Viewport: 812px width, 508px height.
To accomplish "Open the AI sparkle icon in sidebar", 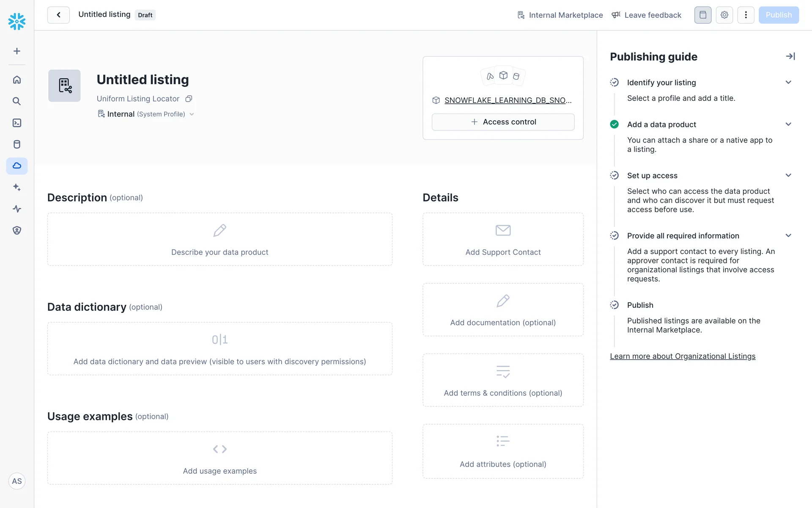I will click(x=17, y=187).
